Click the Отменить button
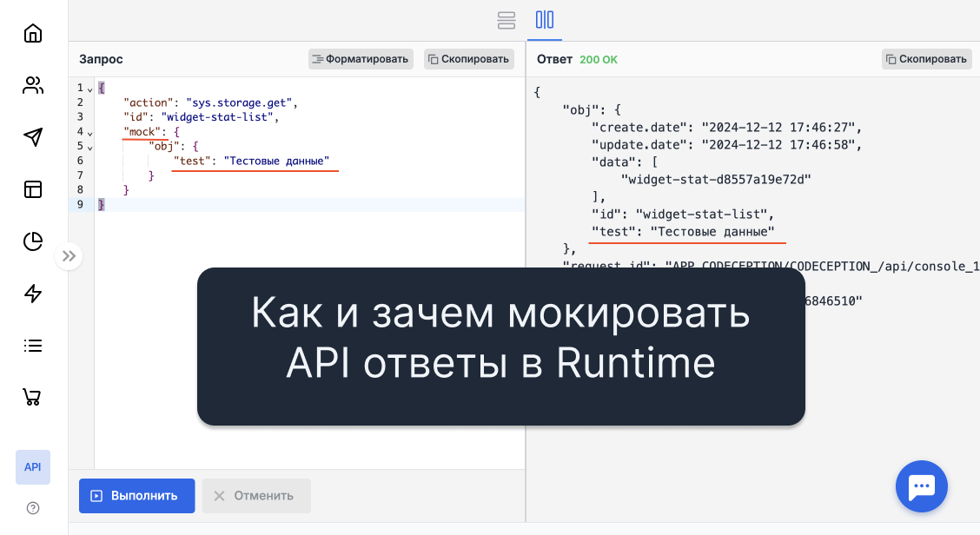Viewport: 980px width, 535px height. [256, 496]
